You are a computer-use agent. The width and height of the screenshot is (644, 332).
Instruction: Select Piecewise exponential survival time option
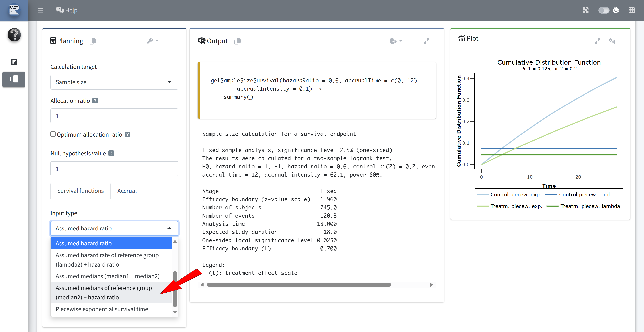(x=102, y=309)
